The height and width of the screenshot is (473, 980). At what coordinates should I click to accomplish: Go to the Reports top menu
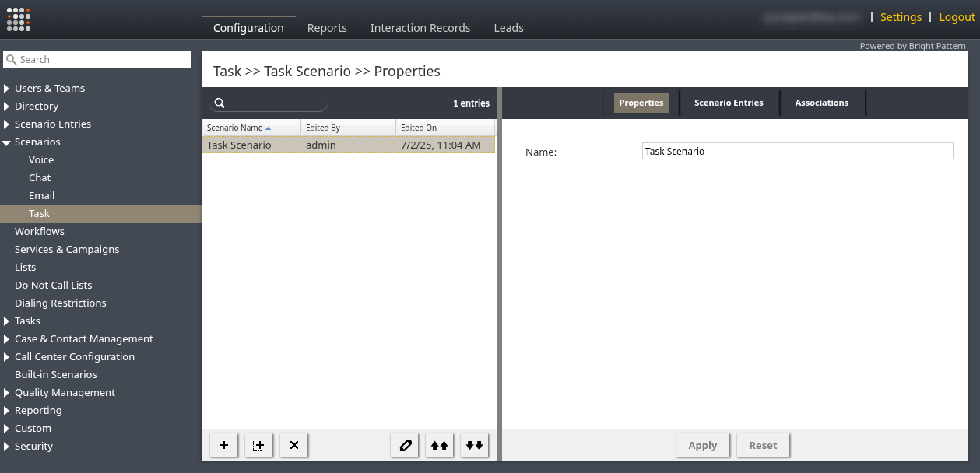[327, 28]
